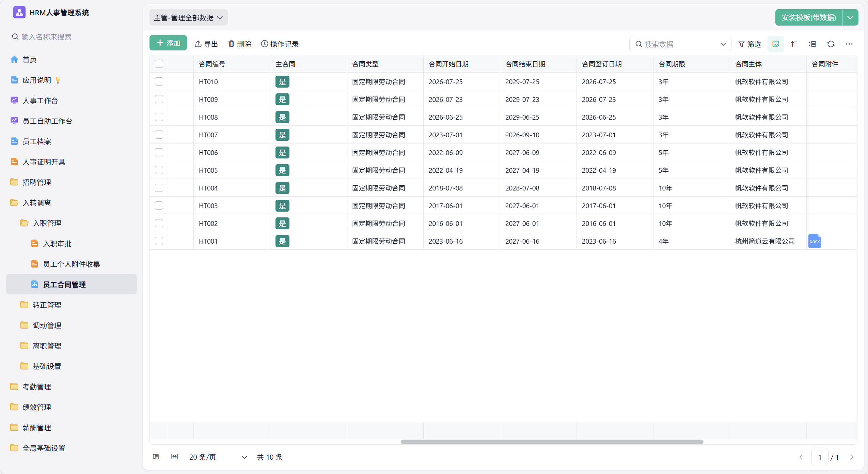This screenshot has height=474, width=868.
Task: Open the docx attachment in row HT001
Action: pyautogui.click(x=815, y=241)
